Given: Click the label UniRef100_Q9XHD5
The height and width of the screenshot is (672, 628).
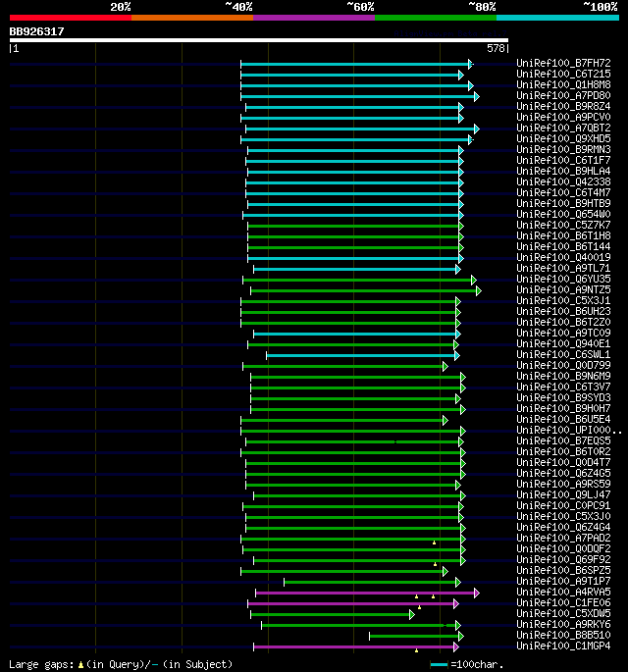Looking at the screenshot, I should (563, 138).
